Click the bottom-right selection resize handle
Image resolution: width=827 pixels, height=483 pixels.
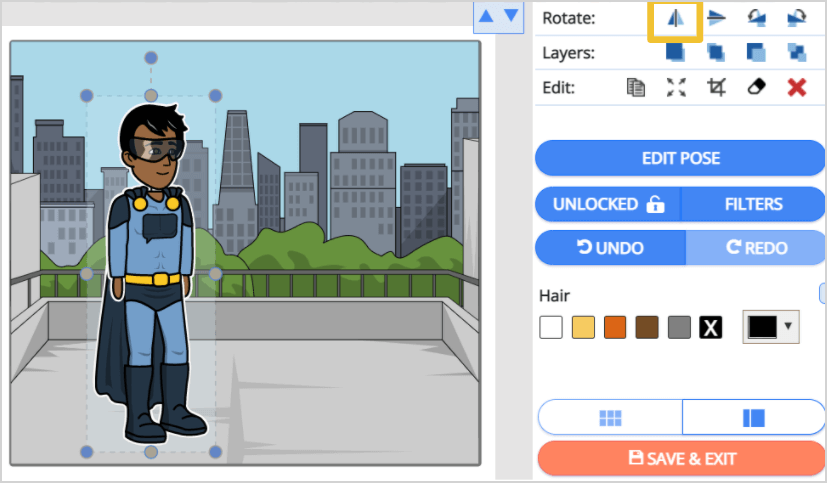(215, 452)
